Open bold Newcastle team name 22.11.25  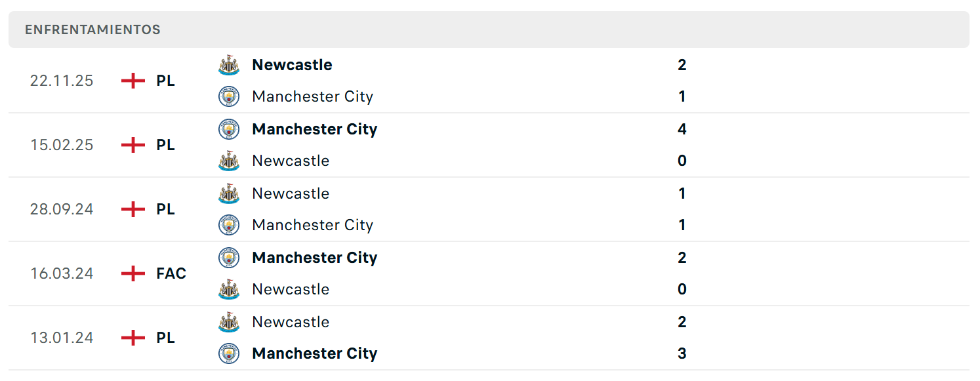pyautogui.click(x=292, y=65)
